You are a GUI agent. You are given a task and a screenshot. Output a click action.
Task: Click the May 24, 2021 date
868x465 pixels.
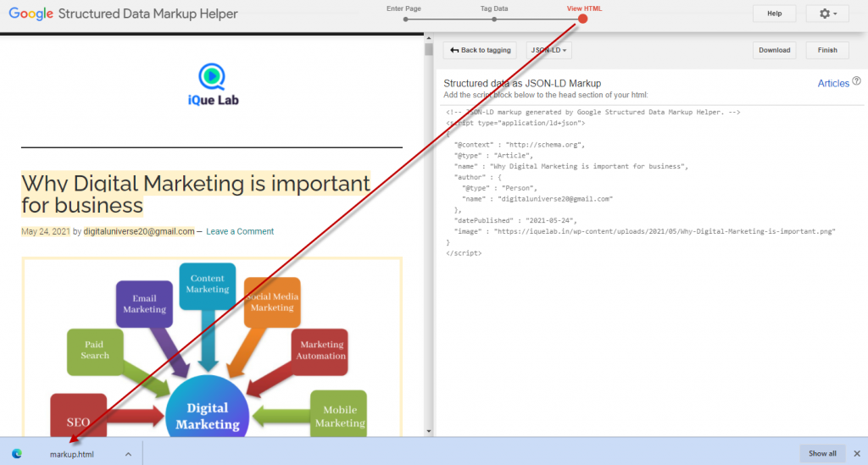[46, 232]
